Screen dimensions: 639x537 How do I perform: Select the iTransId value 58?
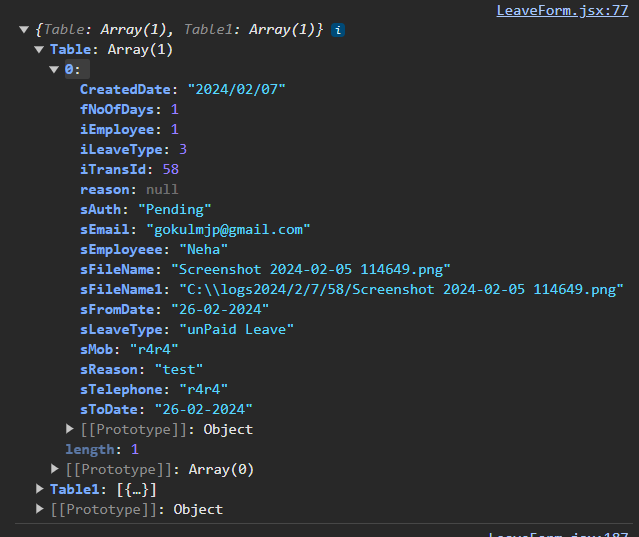(170, 169)
